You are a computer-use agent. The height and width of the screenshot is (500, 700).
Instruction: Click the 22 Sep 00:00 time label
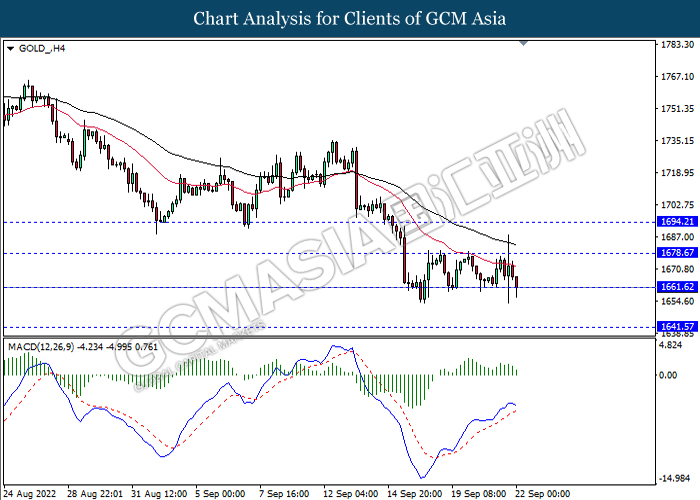click(543, 494)
